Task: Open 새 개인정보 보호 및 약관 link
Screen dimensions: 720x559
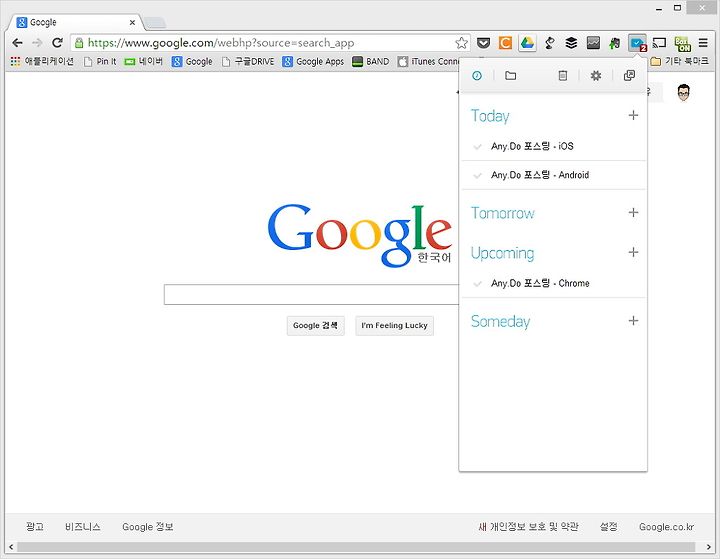Action: tap(529, 527)
